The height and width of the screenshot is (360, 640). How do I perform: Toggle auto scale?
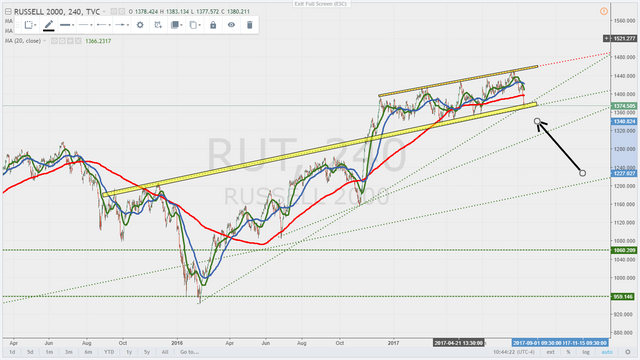click(x=607, y=352)
